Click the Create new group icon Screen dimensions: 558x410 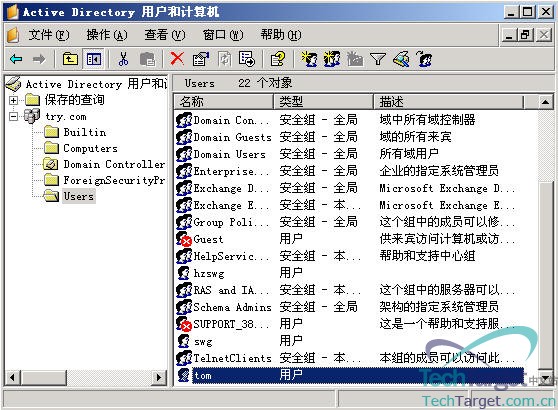[332, 59]
